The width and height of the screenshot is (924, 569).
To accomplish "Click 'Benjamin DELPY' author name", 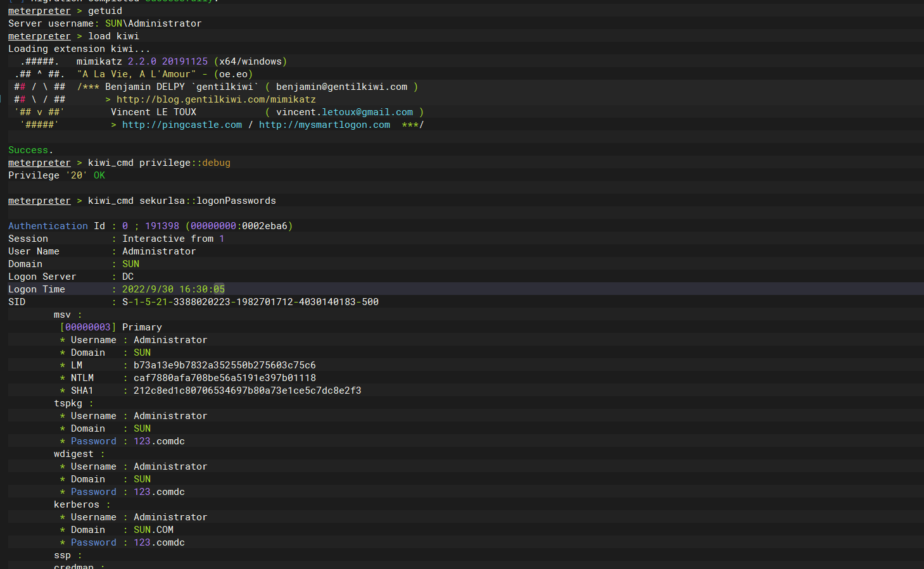I will coord(145,87).
